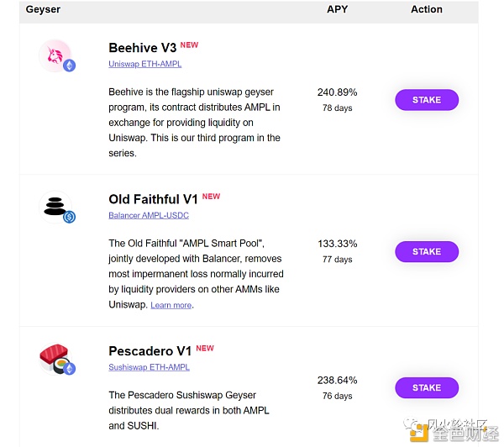Open the Sushiswap ETH-AMPL link
The image size is (504, 447).
click(x=149, y=367)
